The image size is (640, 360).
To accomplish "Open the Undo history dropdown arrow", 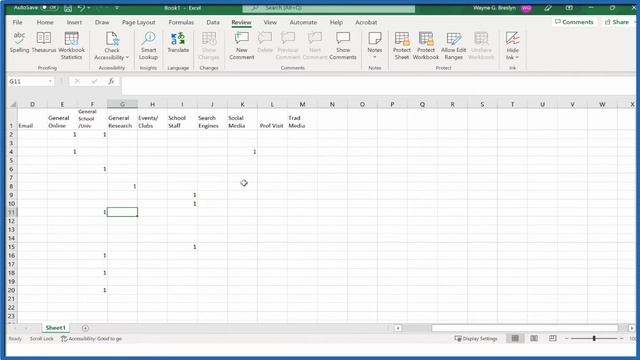I will pyautogui.click(x=89, y=8).
